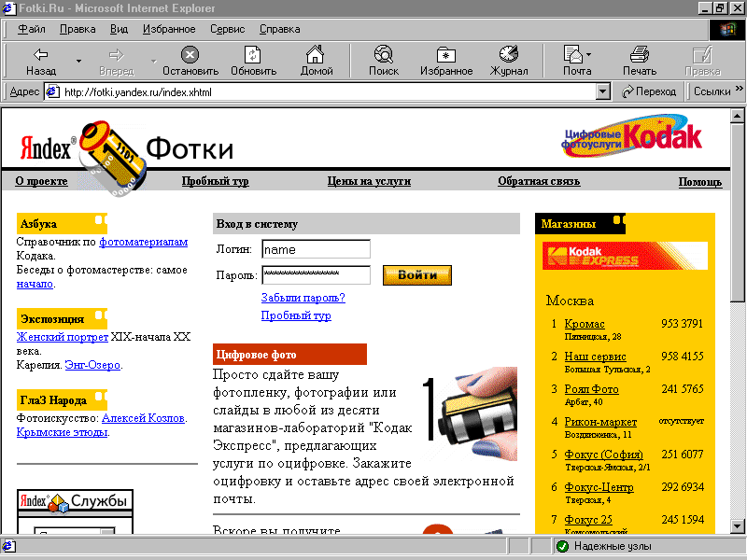Click the Переход go button

tap(649, 91)
